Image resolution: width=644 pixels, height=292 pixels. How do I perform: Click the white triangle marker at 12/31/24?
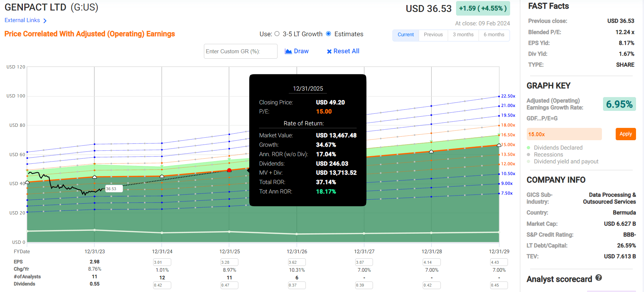coord(162,176)
